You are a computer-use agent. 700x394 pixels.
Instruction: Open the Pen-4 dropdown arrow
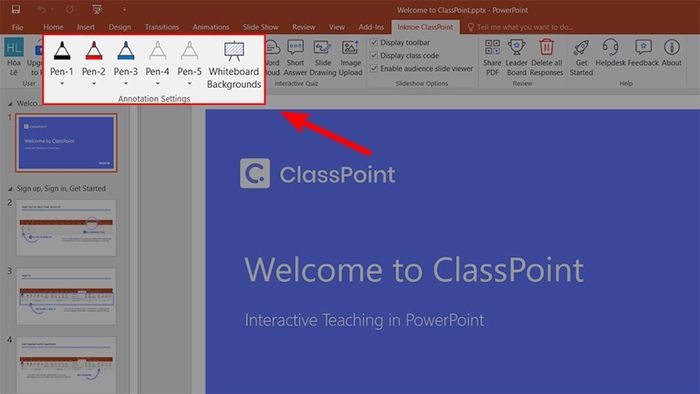(158, 83)
